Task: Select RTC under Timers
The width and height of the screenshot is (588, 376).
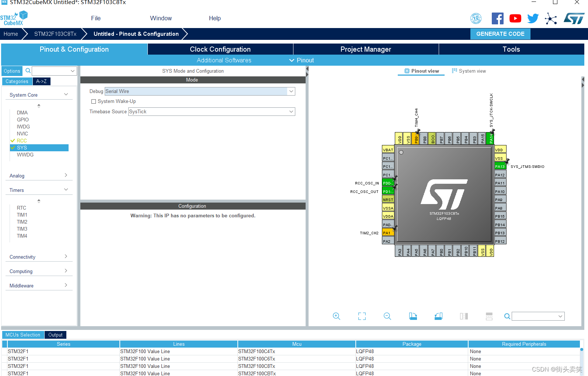Action: point(21,208)
